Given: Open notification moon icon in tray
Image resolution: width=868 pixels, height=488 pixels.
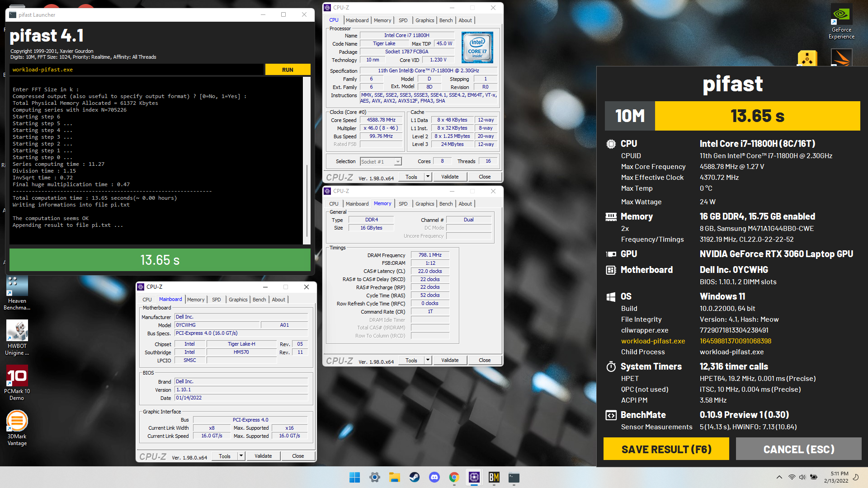Looking at the screenshot, I should pyautogui.click(x=856, y=477).
